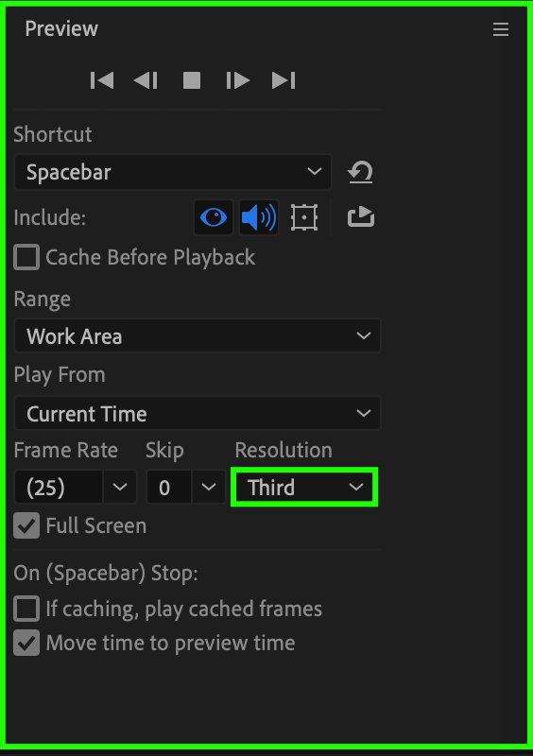Uncheck the Full Screen checkbox
The height and width of the screenshot is (756, 533).
pos(26,525)
